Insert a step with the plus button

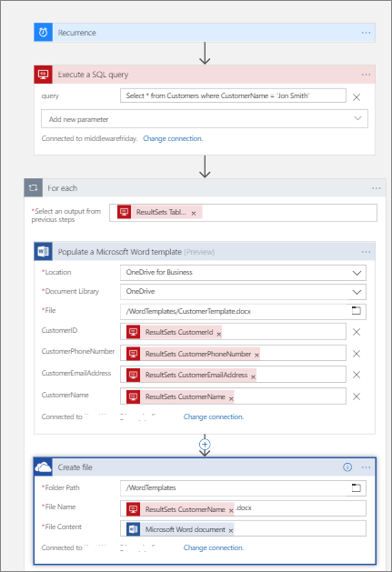(x=205, y=445)
